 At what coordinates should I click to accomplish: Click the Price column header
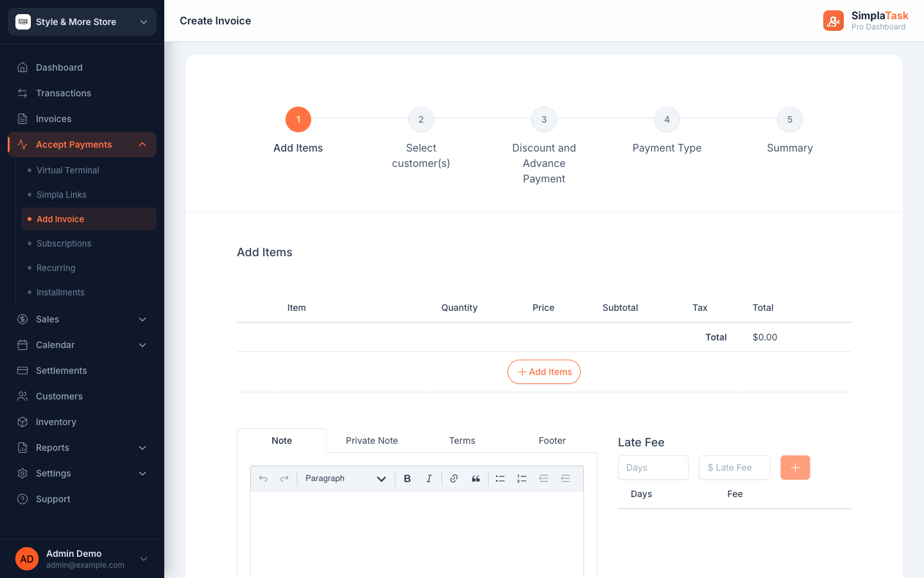coord(543,308)
